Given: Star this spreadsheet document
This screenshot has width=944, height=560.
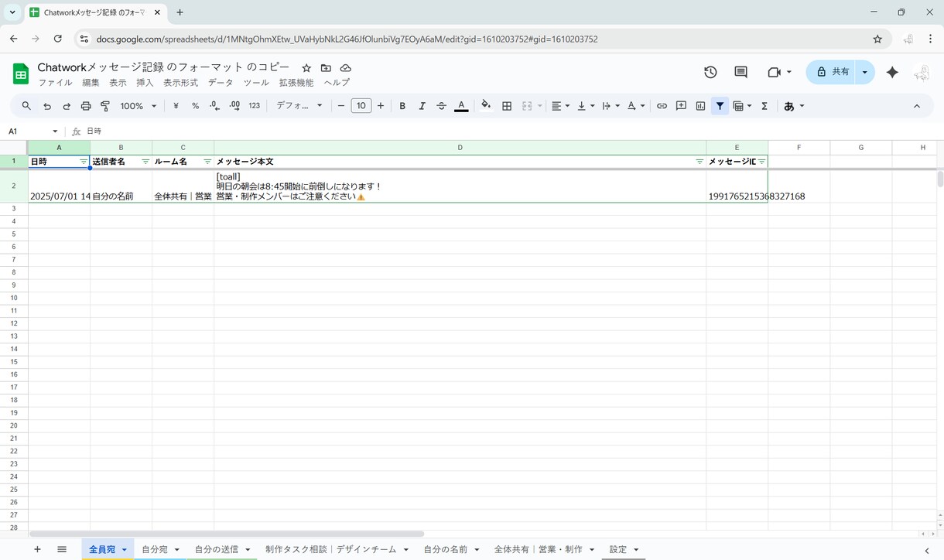Looking at the screenshot, I should [x=306, y=68].
